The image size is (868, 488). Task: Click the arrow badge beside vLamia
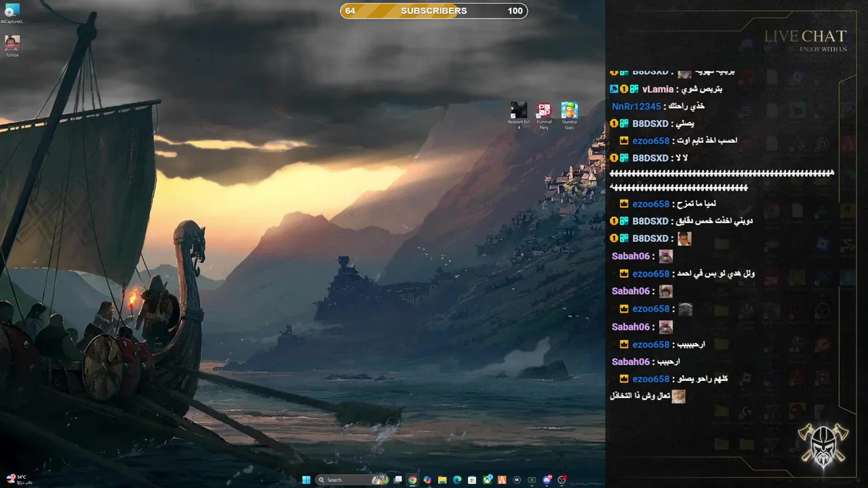[614, 89]
